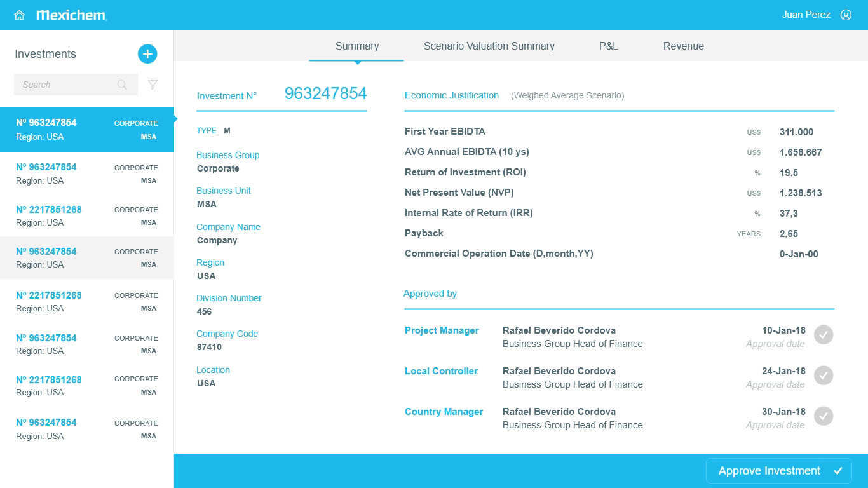Click the Weighed Average Scenario note
The image size is (868, 488).
[x=567, y=95]
